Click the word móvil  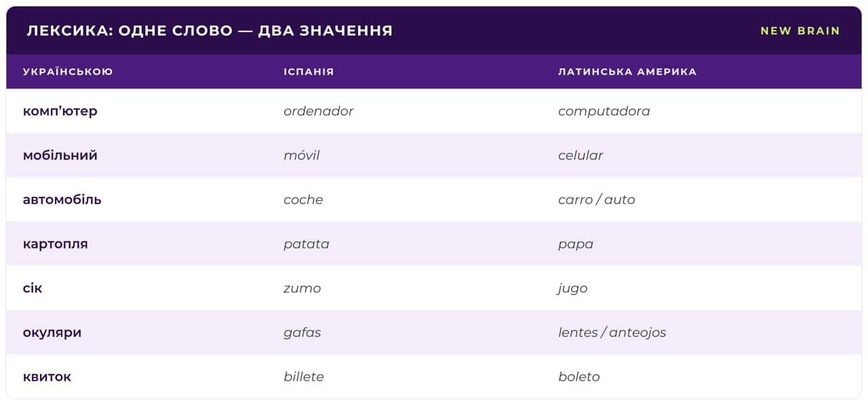302,155
